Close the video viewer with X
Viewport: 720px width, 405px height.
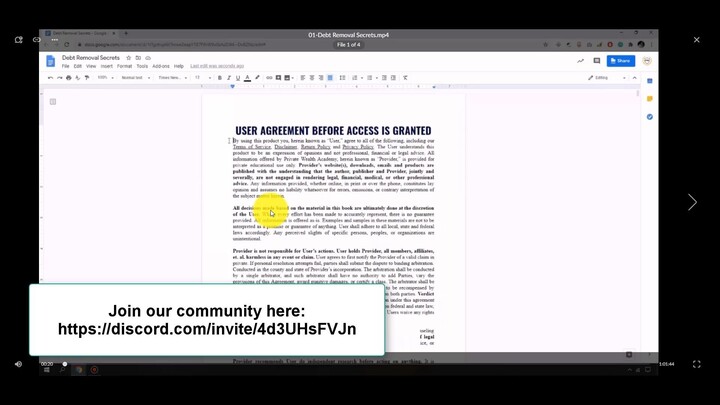[697, 40]
